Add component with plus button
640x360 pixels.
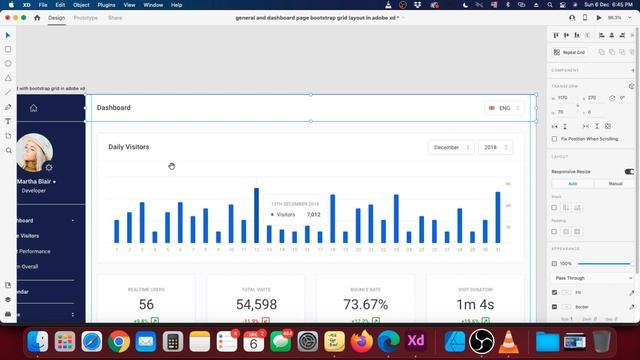coord(633,70)
